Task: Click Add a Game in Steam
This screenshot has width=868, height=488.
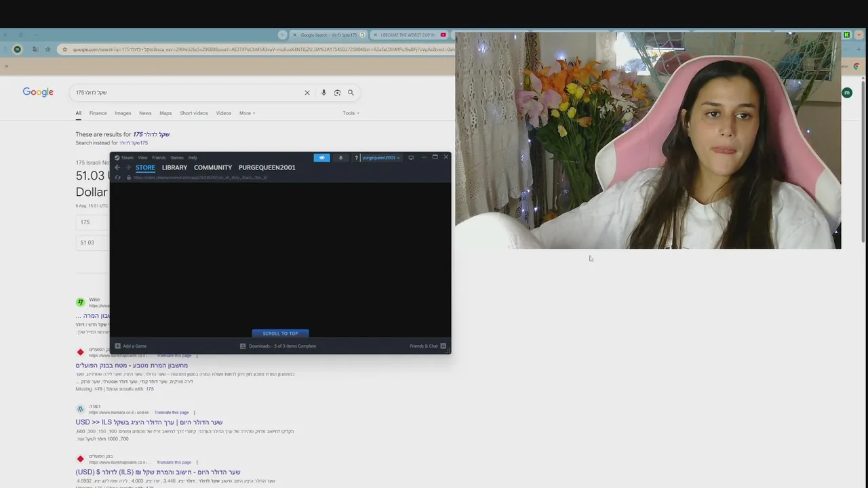Action: pos(130,346)
